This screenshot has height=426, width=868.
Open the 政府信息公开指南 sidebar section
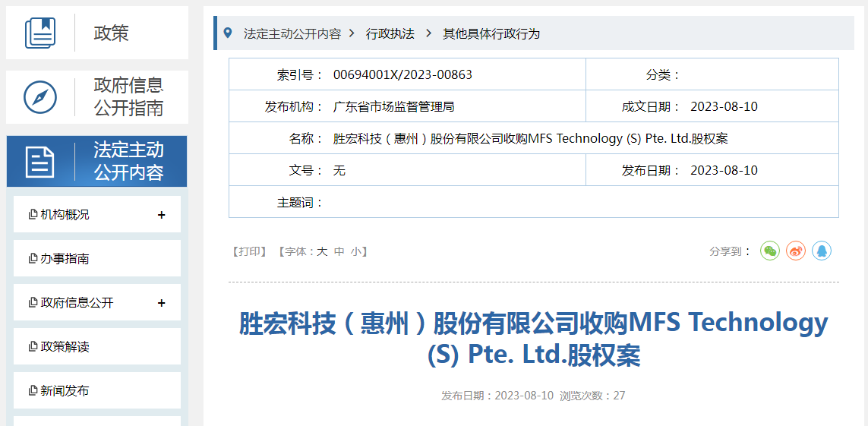pyautogui.click(x=97, y=97)
